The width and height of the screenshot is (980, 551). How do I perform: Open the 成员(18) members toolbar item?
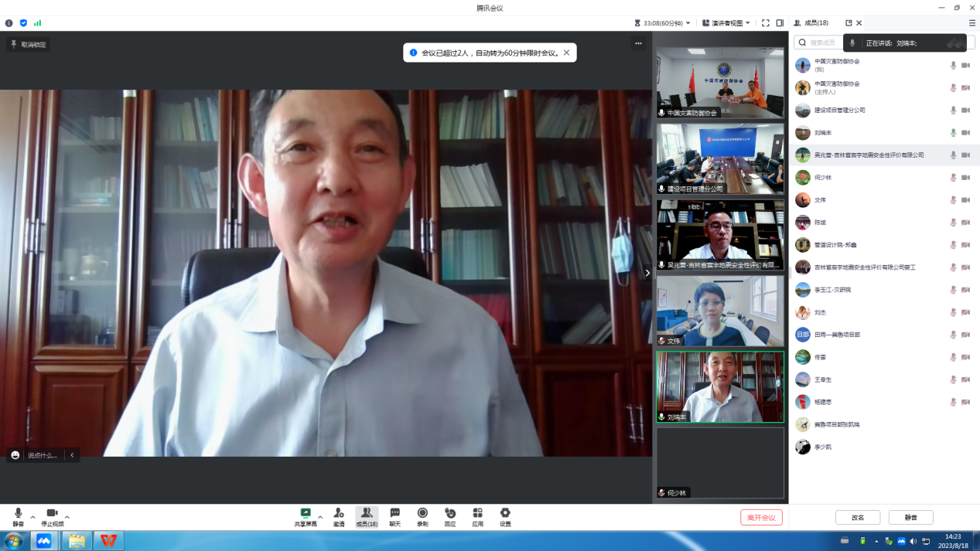point(367,517)
